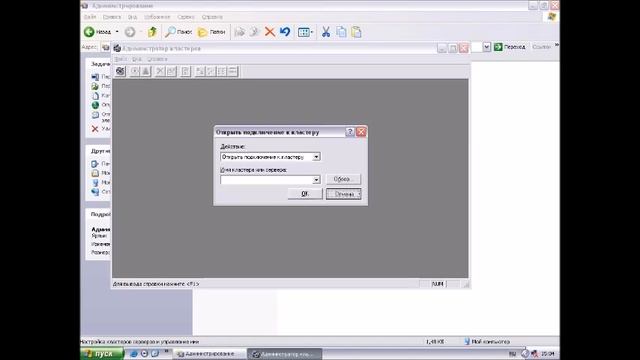Click the list view icon in Cluster Administrator toolbar
This screenshot has width=640, height=360.
pos(221,71)
